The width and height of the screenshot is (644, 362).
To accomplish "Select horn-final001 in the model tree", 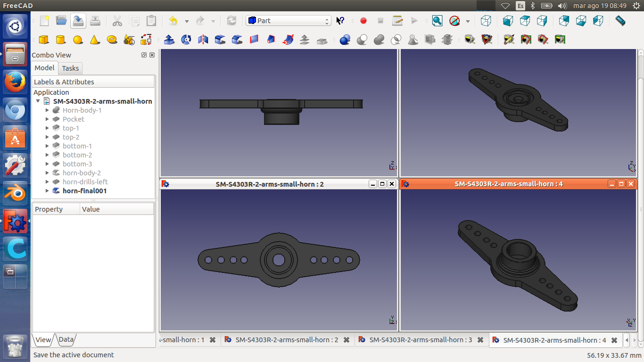I will click(x=84, y=191).
